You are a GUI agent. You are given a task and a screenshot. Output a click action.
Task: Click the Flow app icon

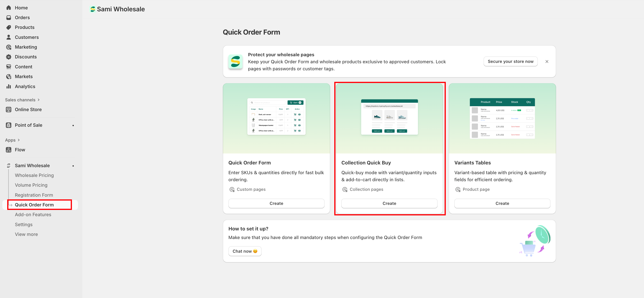(9, 150)
